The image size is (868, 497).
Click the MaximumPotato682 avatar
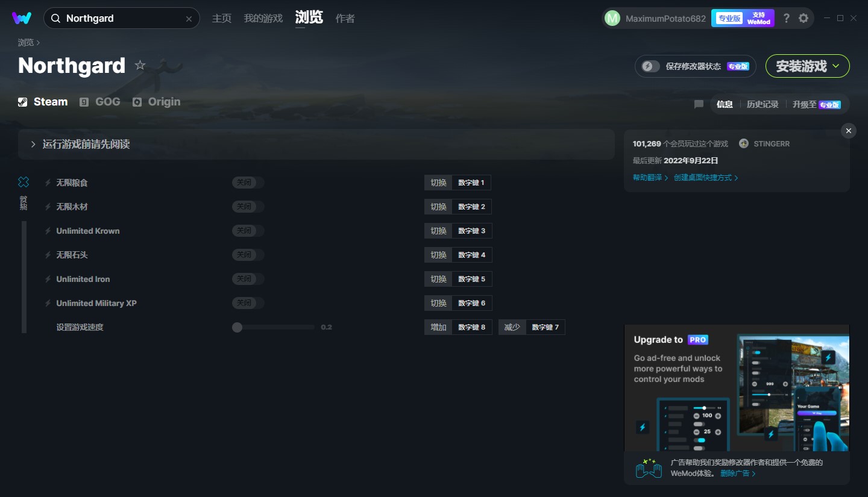(x=612, y=19)
